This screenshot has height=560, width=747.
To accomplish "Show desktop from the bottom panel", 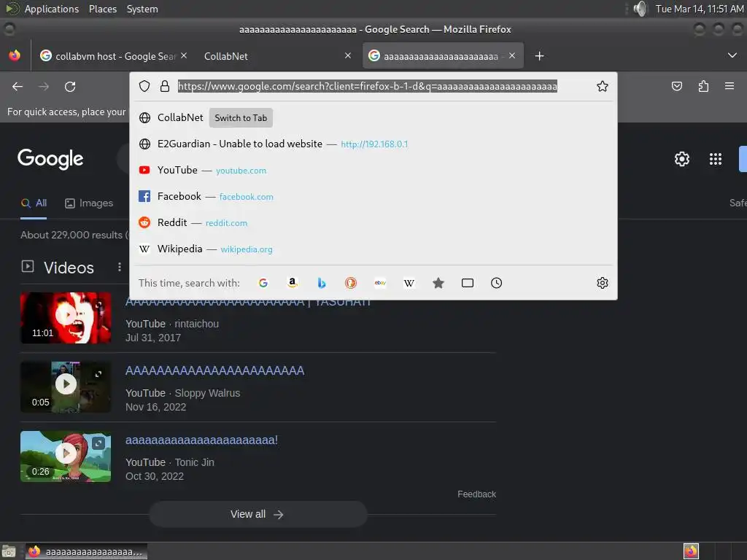I will tap(9, 551).
